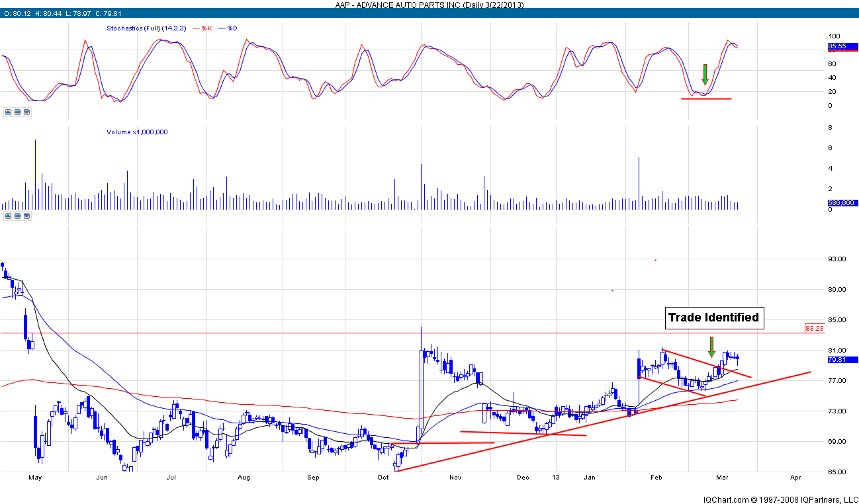Image resolution: width=859 pixels, height=504 pixels.
Task: Click the green arrow above the price candles
Action: tap(711, 347)
